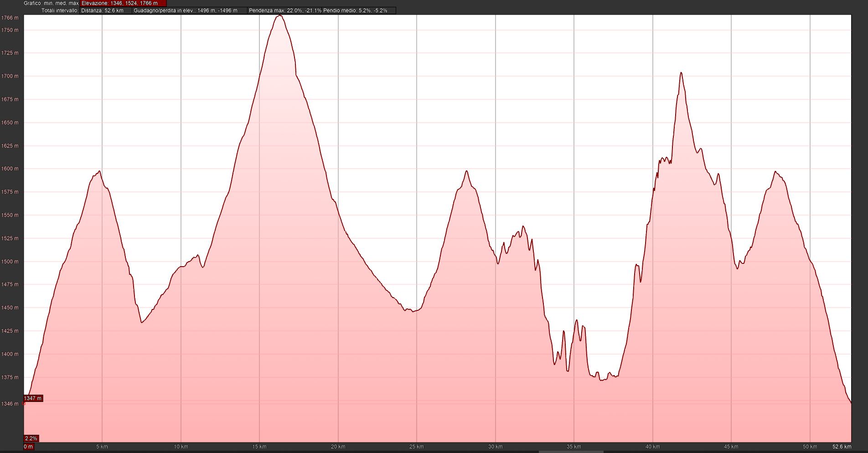Click the 2.2% slope indicator tag
This screenshot has height=453, width=868.
pos(31,438)
